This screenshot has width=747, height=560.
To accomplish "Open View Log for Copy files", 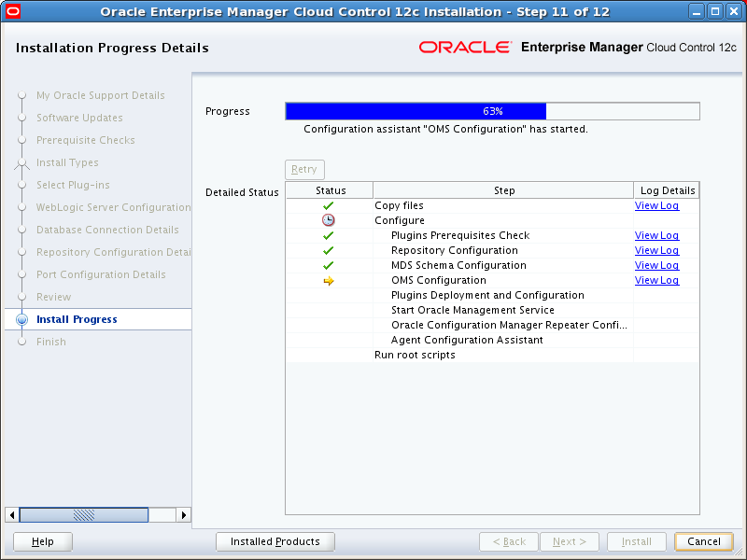I will click(657, 205).
